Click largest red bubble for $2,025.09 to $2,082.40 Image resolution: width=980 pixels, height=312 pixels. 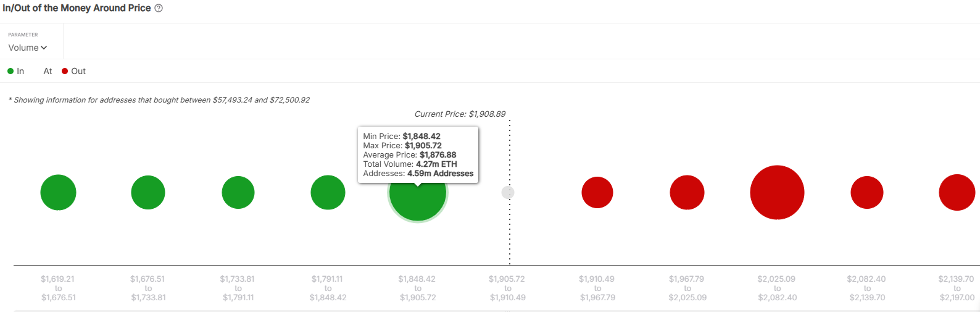pyautogui.click(x=777, y=193)
